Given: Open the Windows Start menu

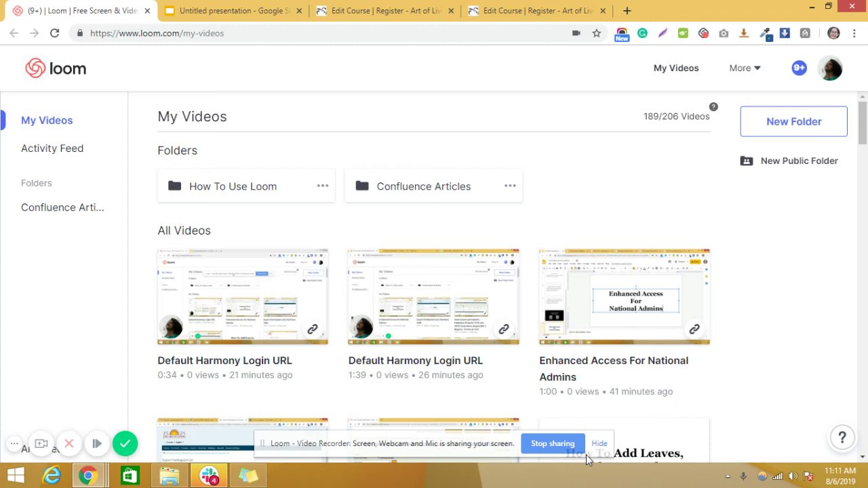Looking at the screenshot, I should [x=16, y=476].
